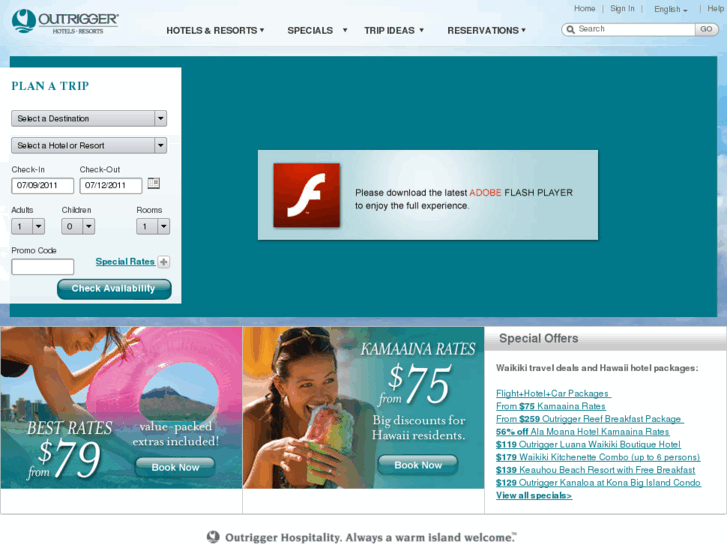Focus the Search input field
The image size is (727, 545).
[635, 29]
